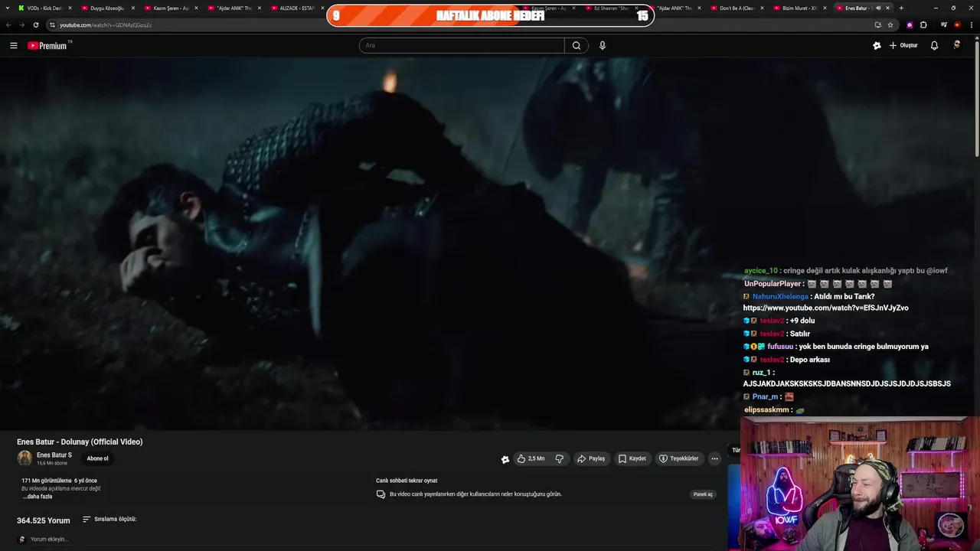The height and width of the screenshot is (551, 980).
Task: Open a new browser tab
Action: point(901,8)
